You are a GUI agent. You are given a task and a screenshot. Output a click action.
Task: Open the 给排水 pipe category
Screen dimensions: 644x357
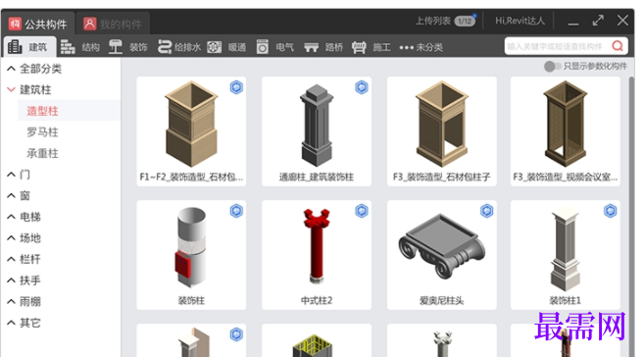tap(178, 47)
